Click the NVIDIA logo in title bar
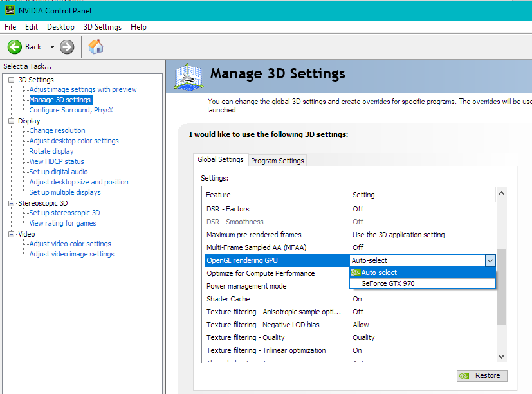The height and width of the screenshot is (394, 532). pyautogui.click(x=9, y=10)
